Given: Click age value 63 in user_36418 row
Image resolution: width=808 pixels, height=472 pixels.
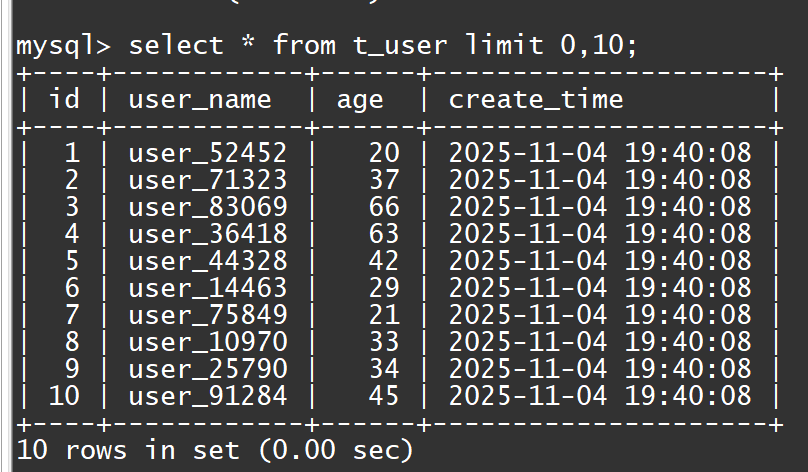Looking at the screenshot, I should [384, 233].
